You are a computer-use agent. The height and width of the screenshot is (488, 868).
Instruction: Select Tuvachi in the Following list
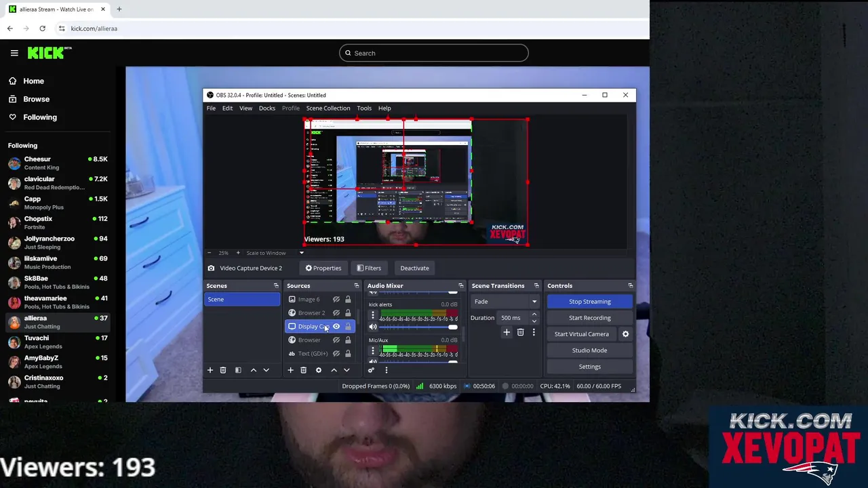58,342
